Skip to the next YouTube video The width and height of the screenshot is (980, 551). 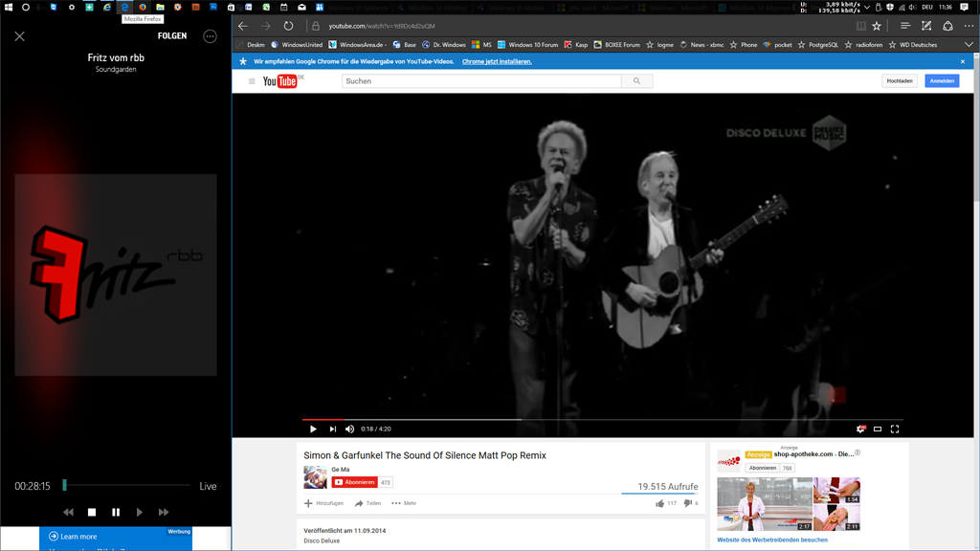coord(332,430)
